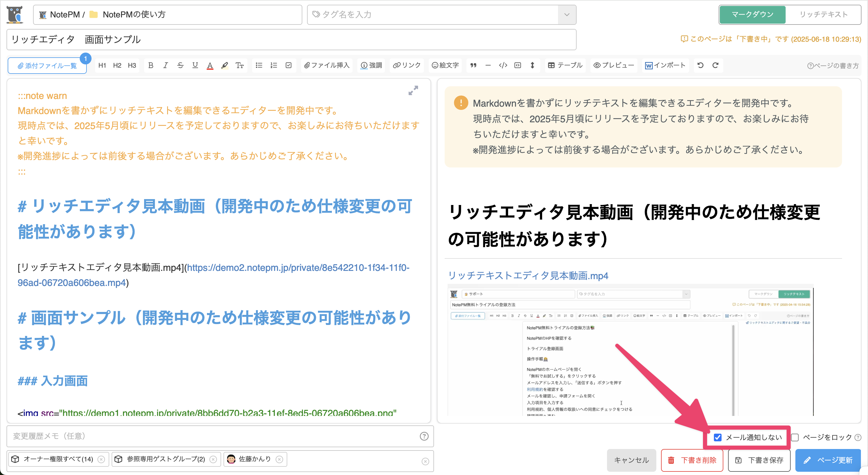Open the highlighter marker tool
The height and width of the screenshot is (475, 868).
pyautogui.click(x=225, y=65)
